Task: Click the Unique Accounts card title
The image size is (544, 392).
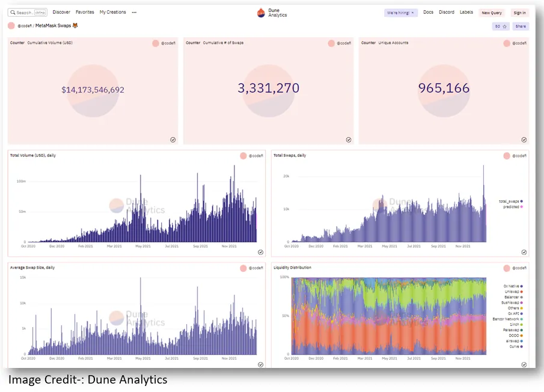Action: 394,43
